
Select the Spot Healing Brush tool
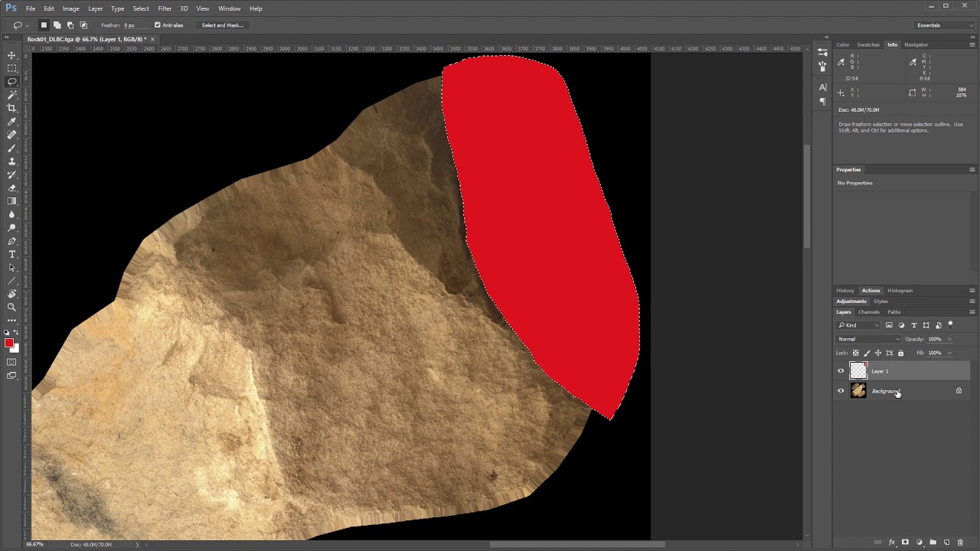pyautogui.click(x=11, y=135)
